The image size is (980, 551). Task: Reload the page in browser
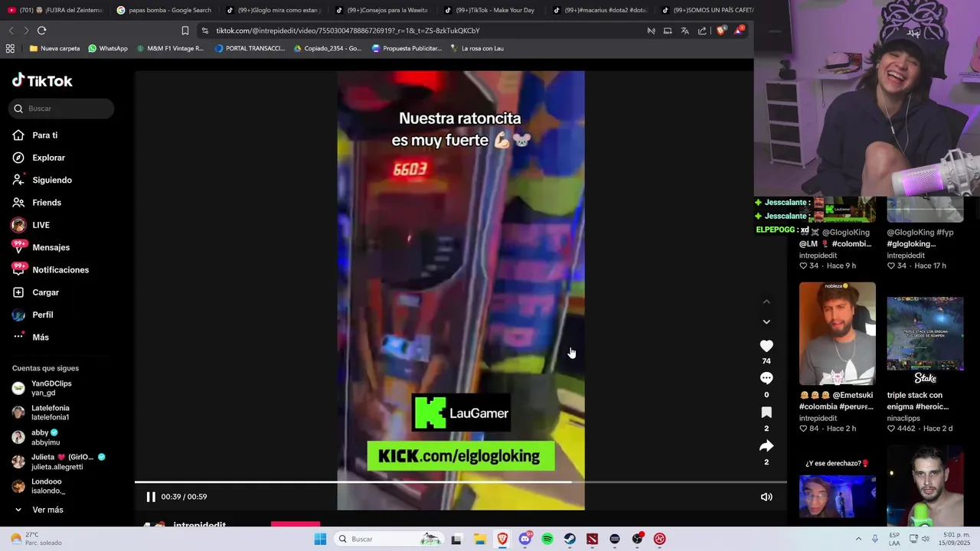click(x=41, y=31)
